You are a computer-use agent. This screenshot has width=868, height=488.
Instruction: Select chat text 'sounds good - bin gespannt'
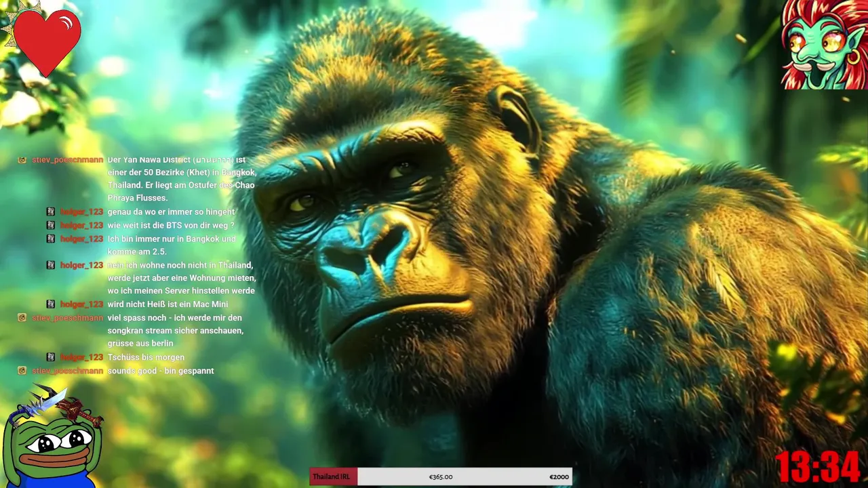pyautogui.click(x=161, y=371)
